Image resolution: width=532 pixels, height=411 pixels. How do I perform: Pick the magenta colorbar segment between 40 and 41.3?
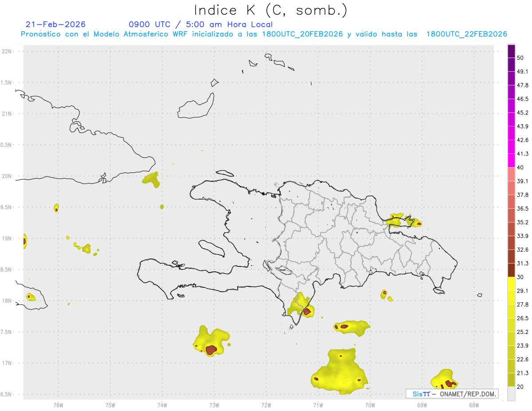point(511,160)
